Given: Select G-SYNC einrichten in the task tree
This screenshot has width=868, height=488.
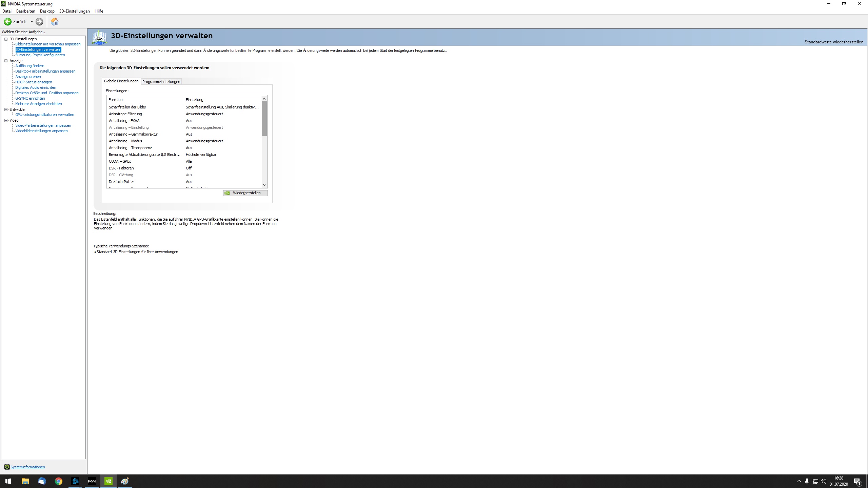Looking at the screenshot, I should coord(30,98).
